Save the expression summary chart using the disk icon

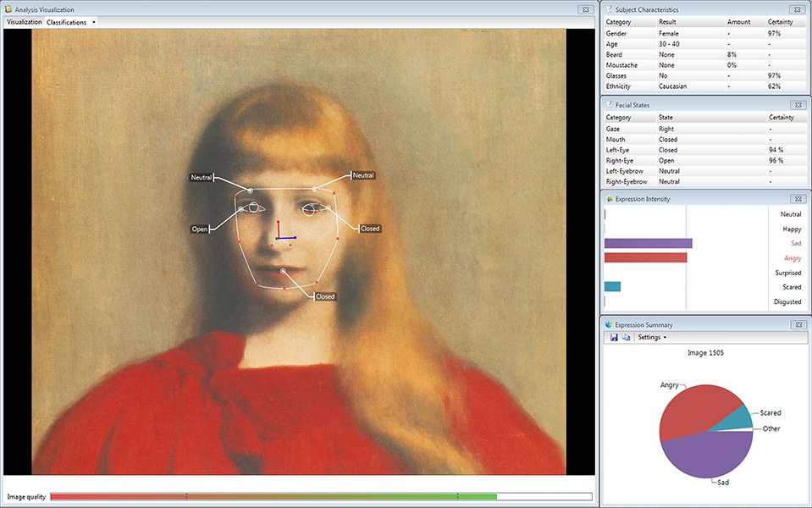click(614, 337)
